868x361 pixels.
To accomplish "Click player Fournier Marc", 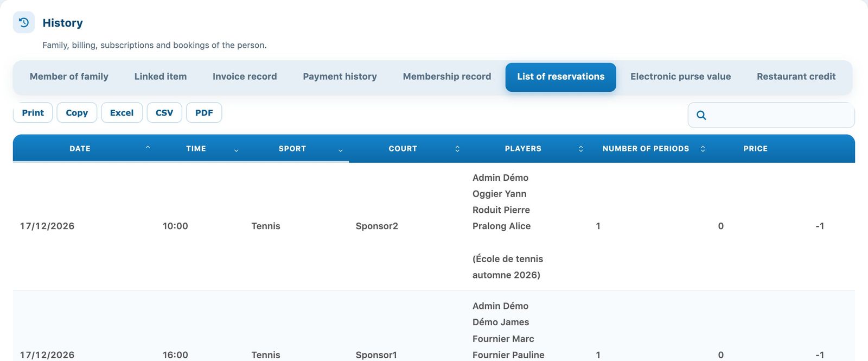I will pos(503,339).
